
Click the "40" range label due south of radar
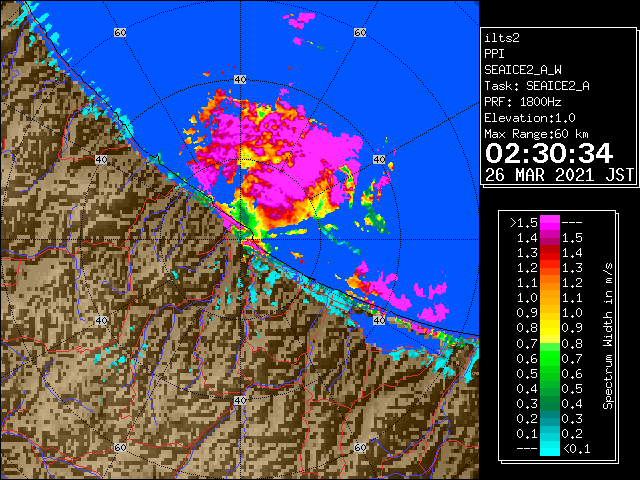(240, 400)
